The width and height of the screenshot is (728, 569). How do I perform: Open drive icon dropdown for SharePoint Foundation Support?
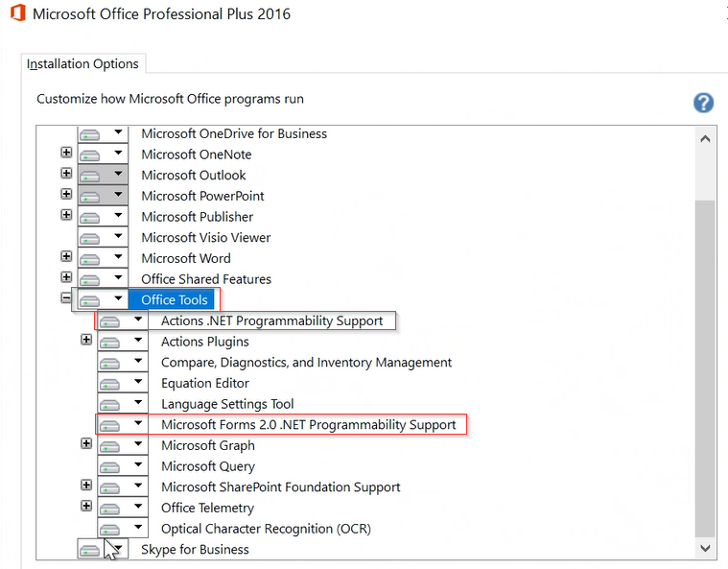click(123, 486)
